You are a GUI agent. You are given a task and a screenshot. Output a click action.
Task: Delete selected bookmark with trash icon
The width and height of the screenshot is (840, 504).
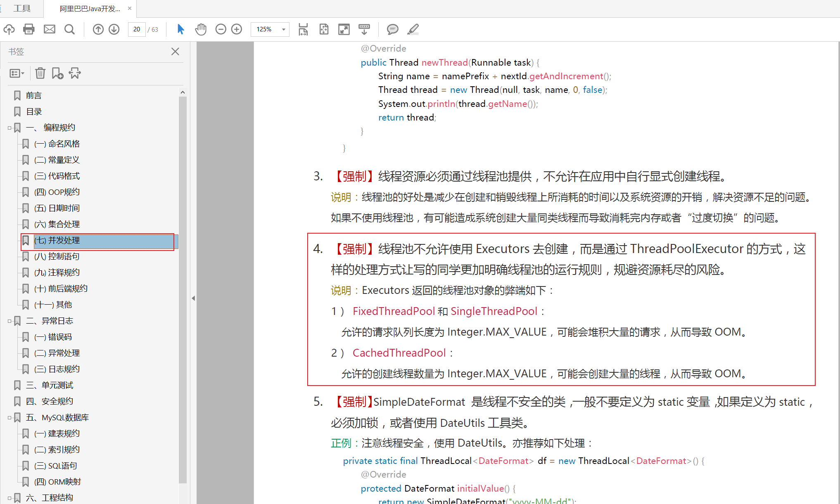point(40,73)
